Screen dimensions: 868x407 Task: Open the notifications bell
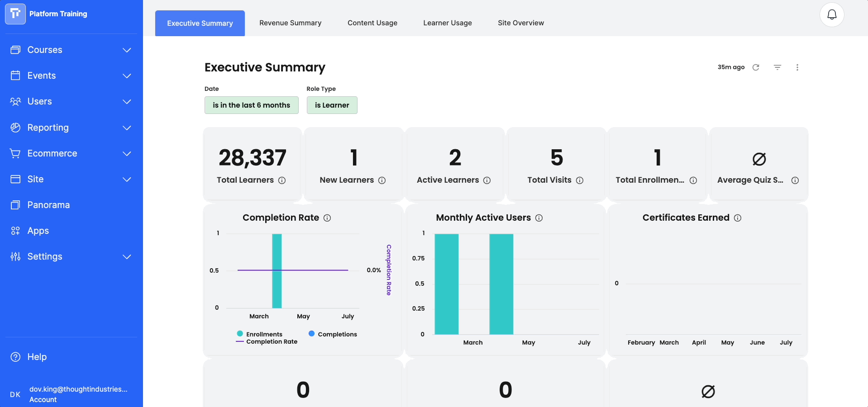point(832,15)
